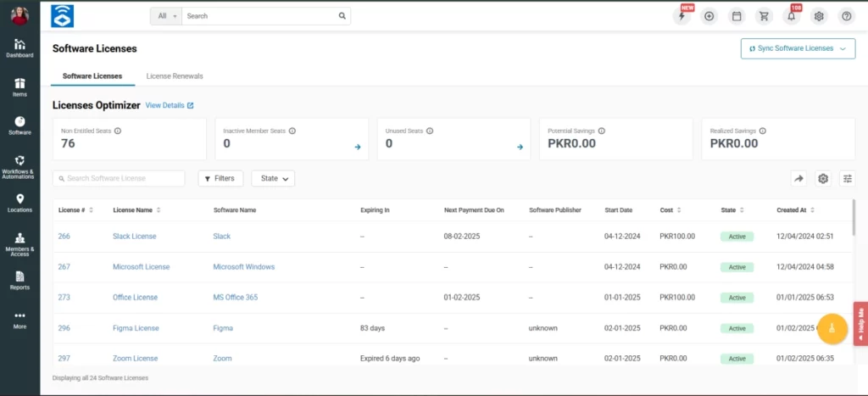868x396 pixels.
Task: Go to Locations in the sidebar
Action: click(19, 203)
